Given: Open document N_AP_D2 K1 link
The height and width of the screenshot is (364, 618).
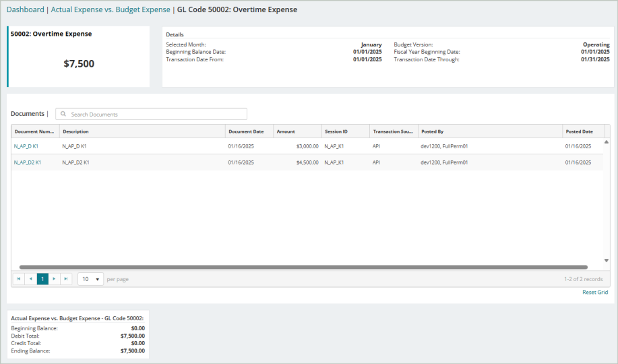Looking at the screenshot, I should coord(28,162).
